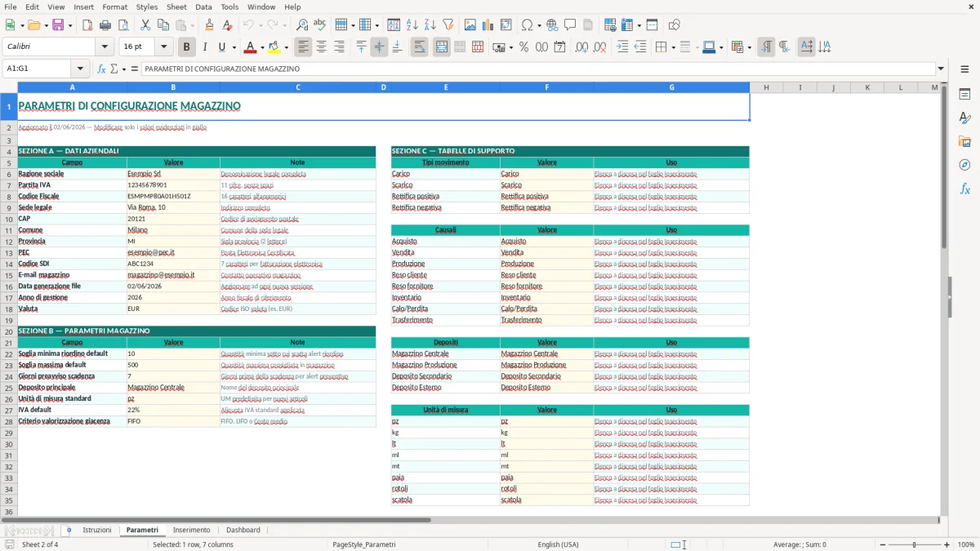980x551 pixels.
Task: Open Find & Replace
Action: pyautogui.click(x=301, y=25)
